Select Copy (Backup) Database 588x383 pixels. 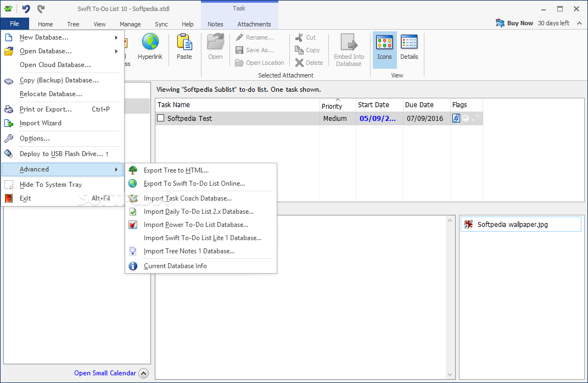click(62, 80)
